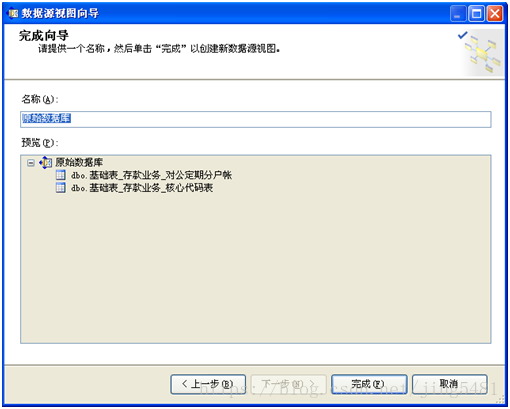Select dbo.基础表_存款业务_对公定期分户帐 row
The image size is (510, 409).
151,175
